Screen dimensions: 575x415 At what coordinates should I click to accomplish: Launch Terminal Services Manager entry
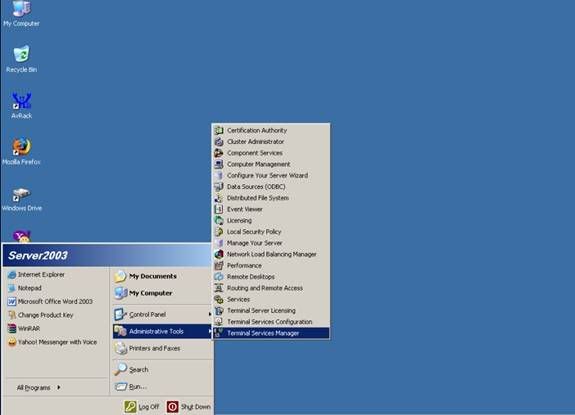271,333
